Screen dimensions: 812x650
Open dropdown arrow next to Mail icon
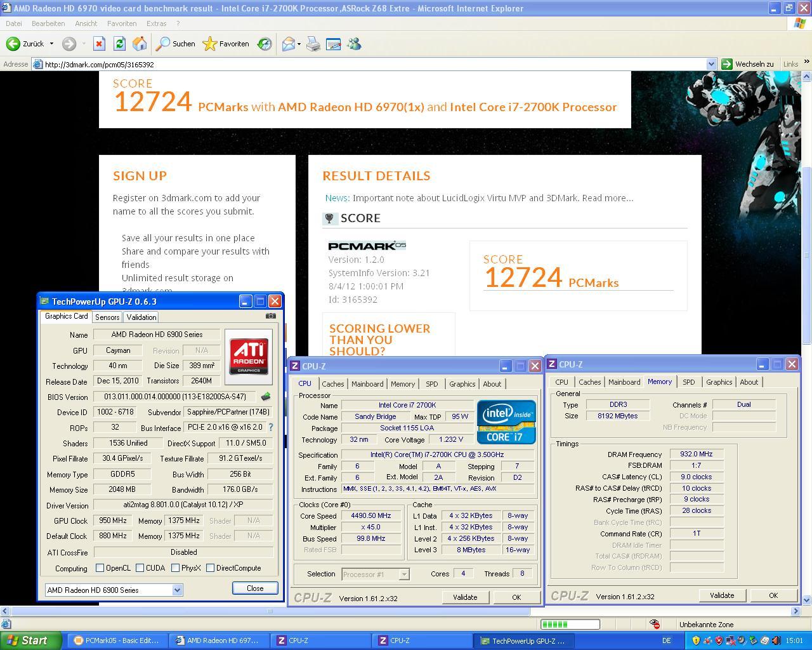pos(299,44)
